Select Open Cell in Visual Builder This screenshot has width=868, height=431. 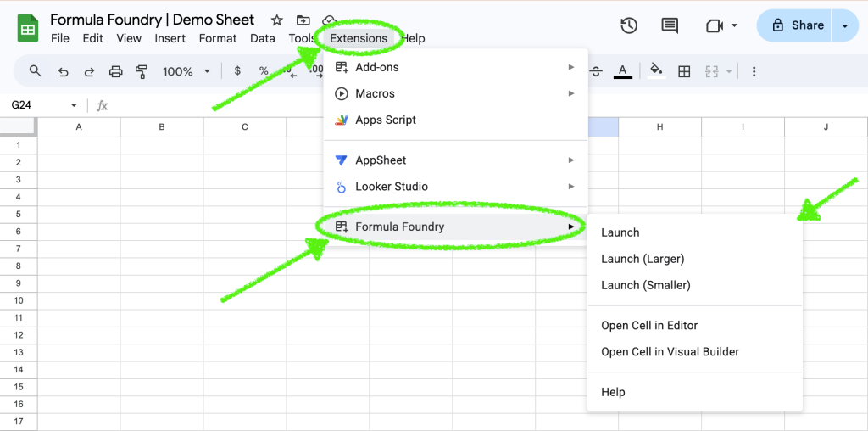click(670, 351)
